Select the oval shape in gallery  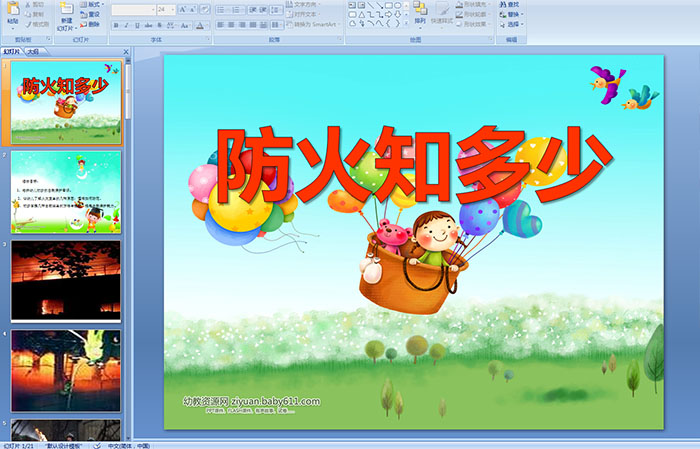398,5
